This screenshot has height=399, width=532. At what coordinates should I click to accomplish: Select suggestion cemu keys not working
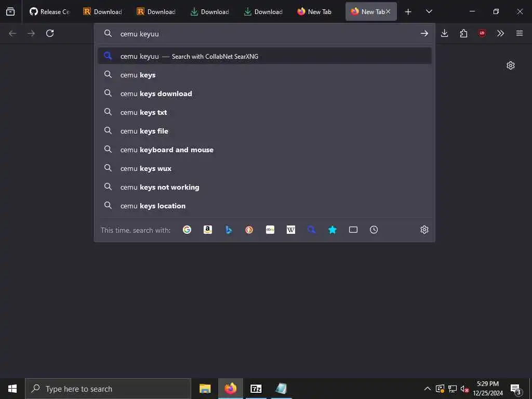(264, 187)
